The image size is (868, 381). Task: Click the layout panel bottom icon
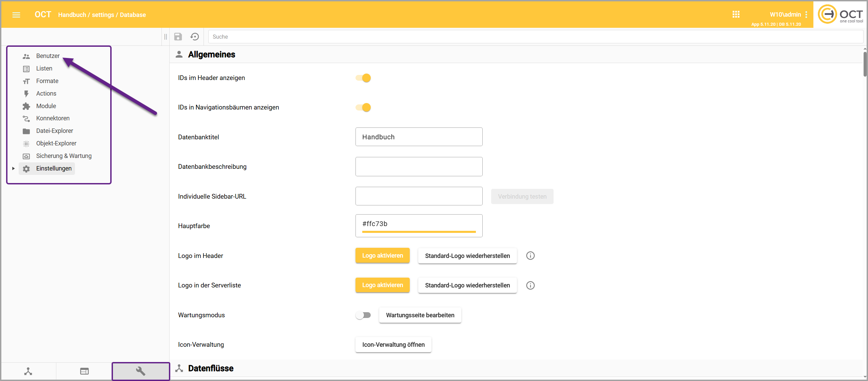point(84,371)
